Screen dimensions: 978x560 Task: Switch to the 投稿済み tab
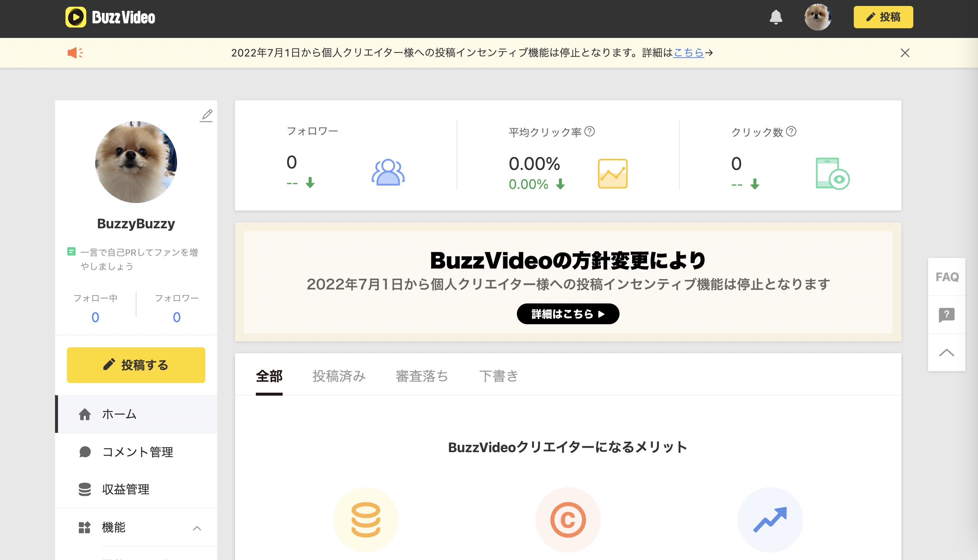tap(339, 376)
